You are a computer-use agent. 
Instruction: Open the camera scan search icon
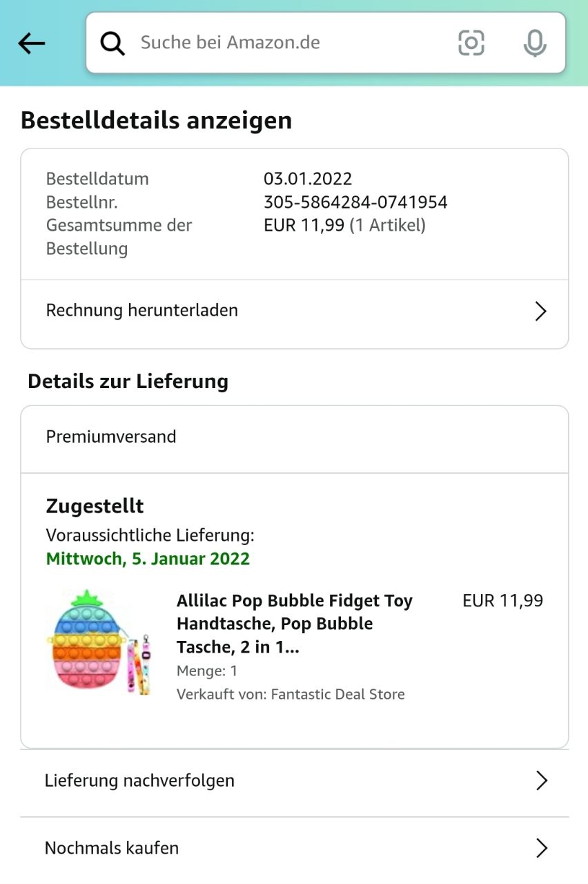[x=471, y=43]
